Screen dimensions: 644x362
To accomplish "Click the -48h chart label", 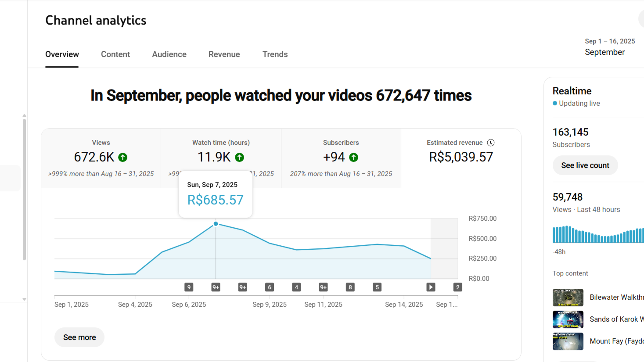I will 559,252.
